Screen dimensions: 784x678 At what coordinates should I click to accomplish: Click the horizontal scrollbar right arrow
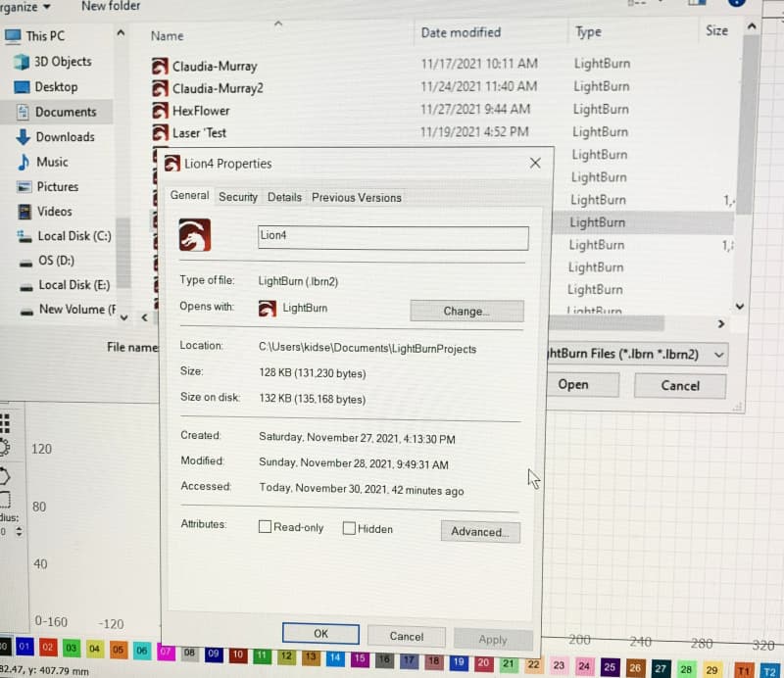click(720, 324)
